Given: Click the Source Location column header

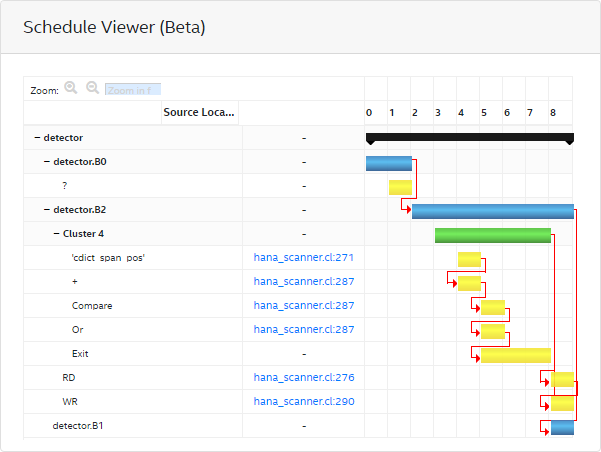Looking at the screenshot, I should point(199,113).
